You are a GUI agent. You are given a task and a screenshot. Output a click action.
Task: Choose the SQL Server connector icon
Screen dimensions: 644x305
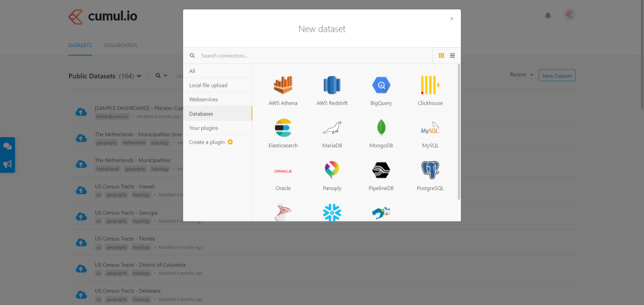point(283,212)
